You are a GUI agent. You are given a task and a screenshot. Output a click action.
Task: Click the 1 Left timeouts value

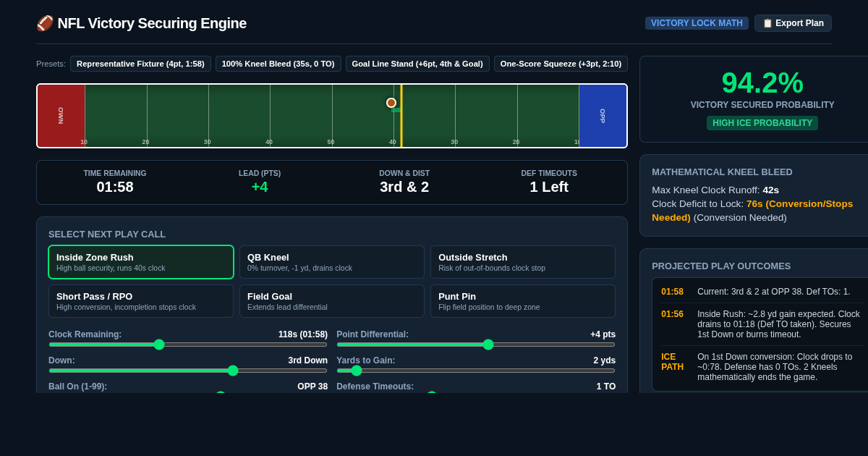549,187
